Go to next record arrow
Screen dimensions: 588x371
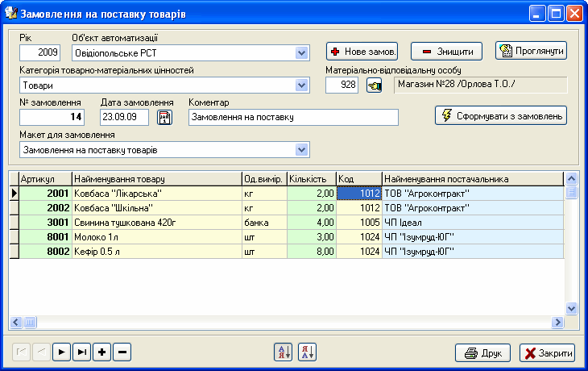coord(61,352)
